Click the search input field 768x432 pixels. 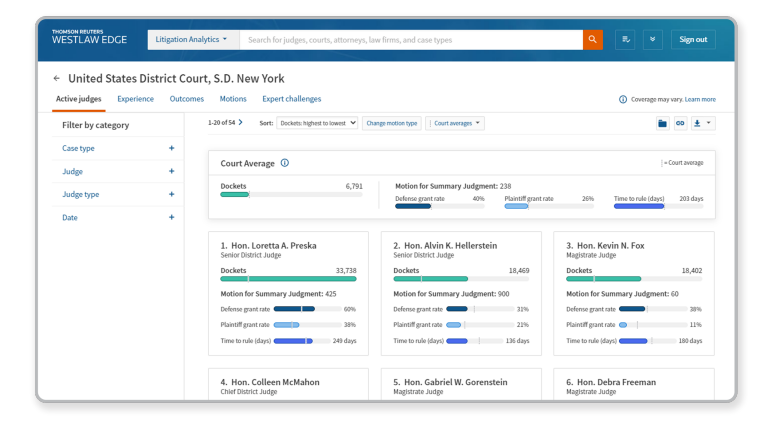pos(412,40)
